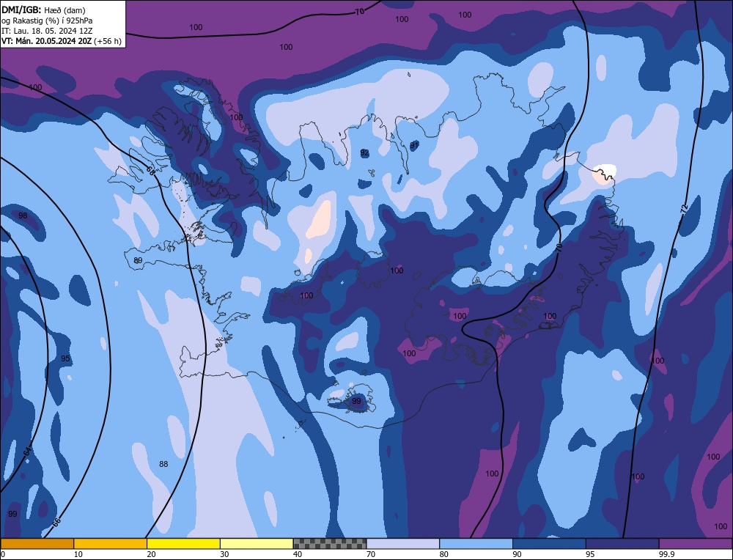This screenshot has height=560, width=733.
Task: Click the '95' humidity value on the map
Action: (65, 358)
